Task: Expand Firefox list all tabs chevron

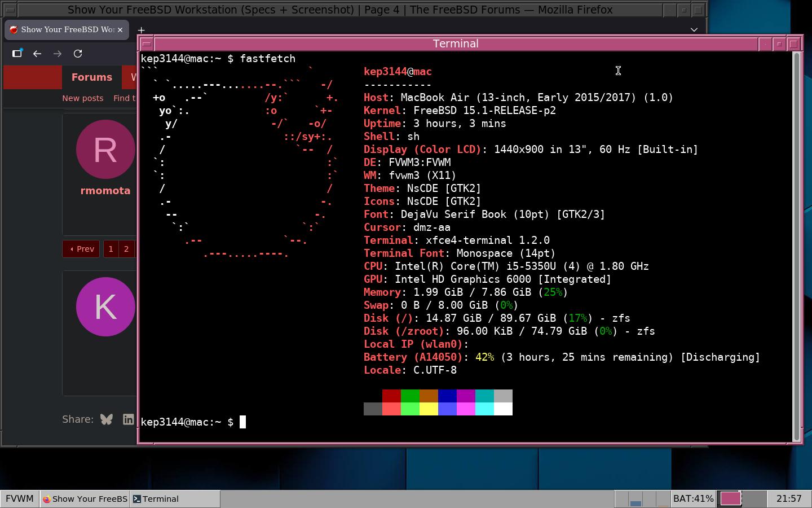Action: point(694,30)
